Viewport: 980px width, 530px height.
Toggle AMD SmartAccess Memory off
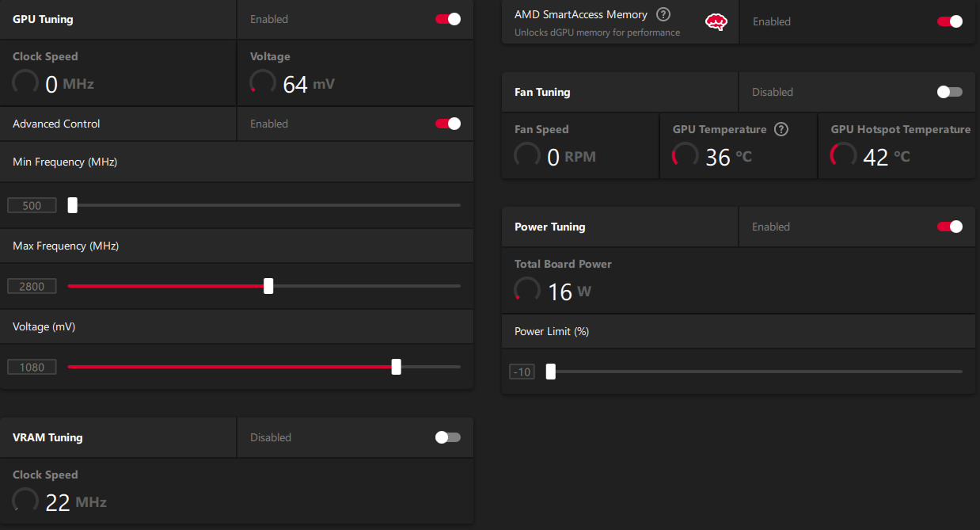pyautogui.click(x=950, y=21)
